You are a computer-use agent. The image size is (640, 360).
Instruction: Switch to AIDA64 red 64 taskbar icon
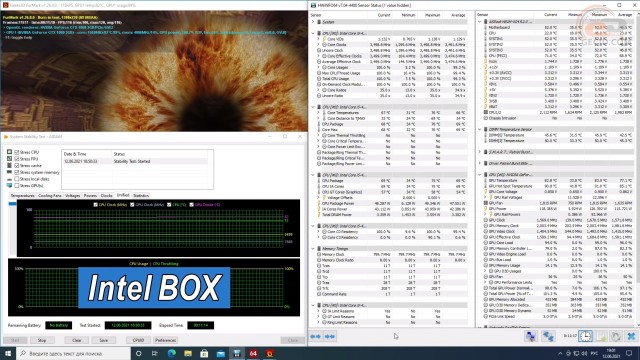point(253,353)
